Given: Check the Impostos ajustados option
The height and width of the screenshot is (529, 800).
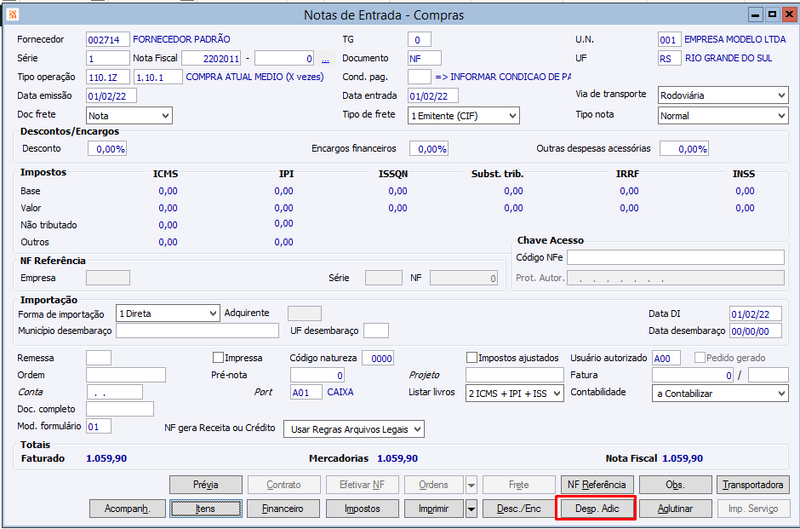Looking at the screenshot, I should (472, 357).
